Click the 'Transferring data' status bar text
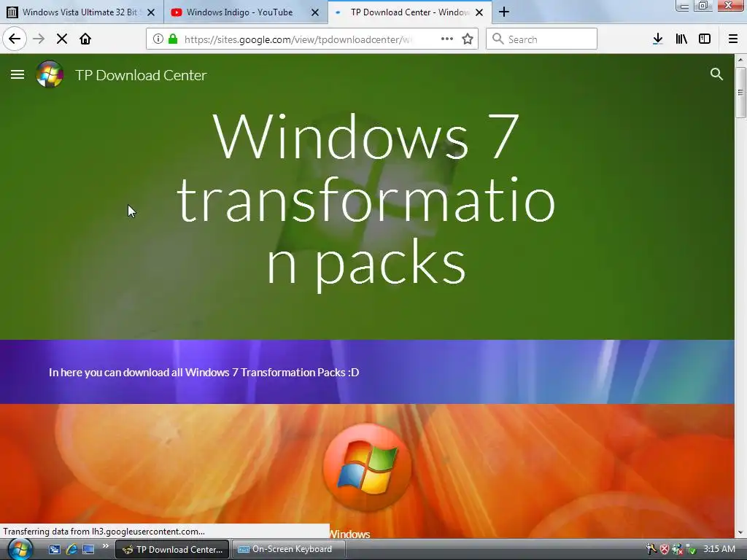The width and height of the screenshot is (747, 560). [104, 532]
